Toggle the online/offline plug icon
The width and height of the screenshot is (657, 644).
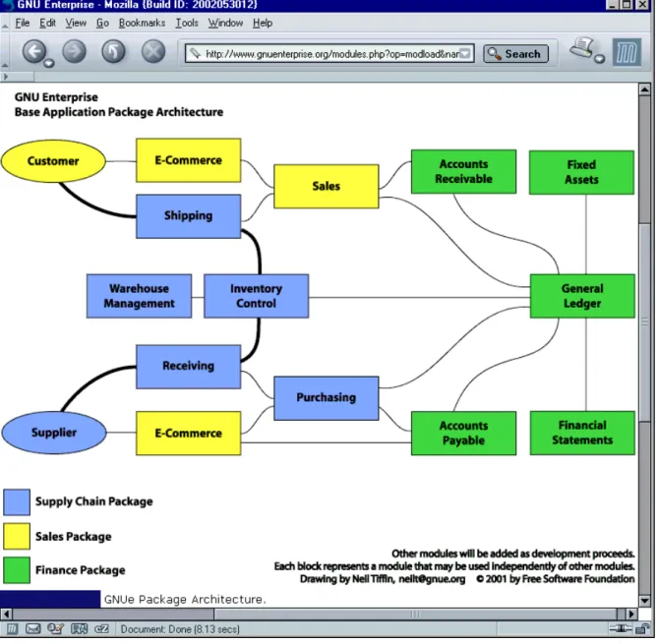[621, 628]
